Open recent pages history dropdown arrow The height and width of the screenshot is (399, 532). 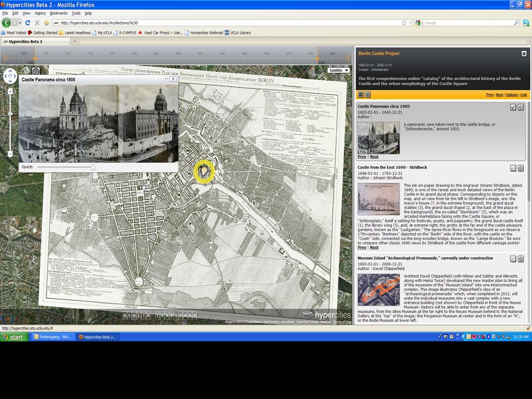click(x=20, y=23)
